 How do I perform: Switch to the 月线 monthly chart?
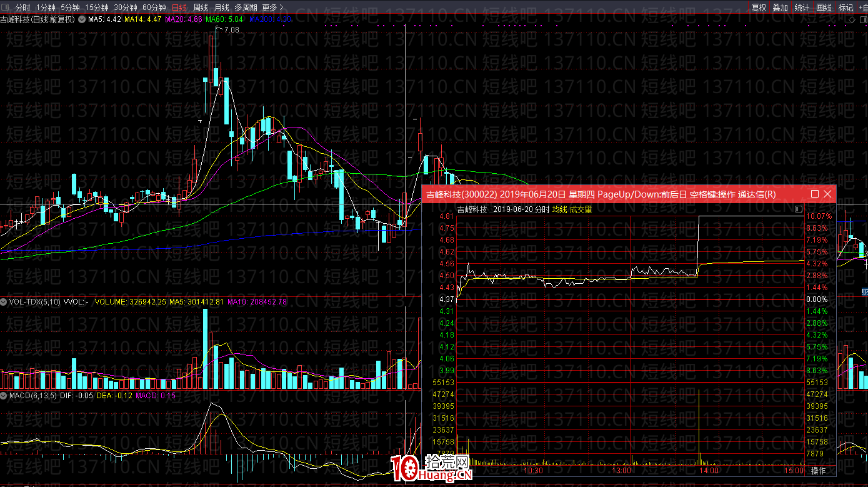click(222, 8)
